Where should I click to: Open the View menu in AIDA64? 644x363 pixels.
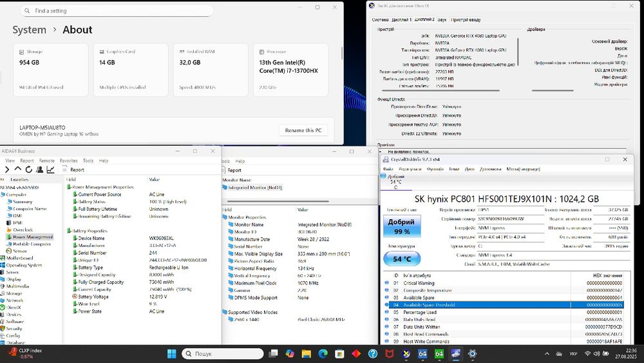10,161
